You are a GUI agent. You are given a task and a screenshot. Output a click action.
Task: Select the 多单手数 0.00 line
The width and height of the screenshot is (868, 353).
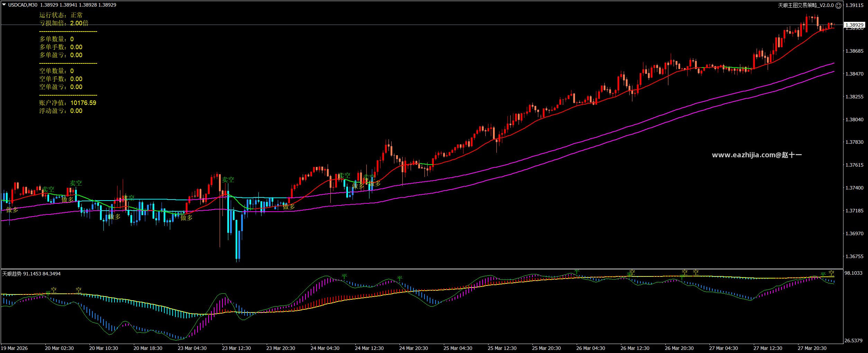tap(61, 47)
